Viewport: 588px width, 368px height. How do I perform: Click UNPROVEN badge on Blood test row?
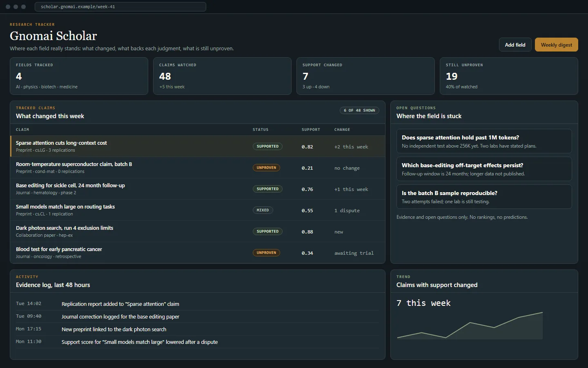point(266,253)
